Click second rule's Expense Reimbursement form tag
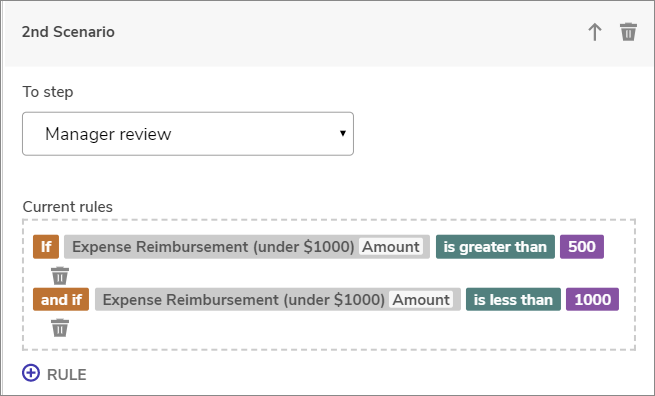 [x=244, y=300]
